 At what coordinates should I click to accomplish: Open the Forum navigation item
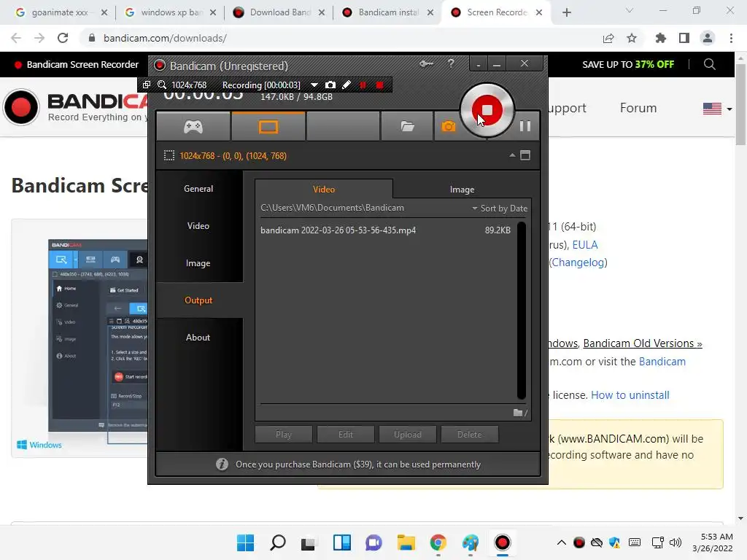pyautogui.click(x=638, y=108)
